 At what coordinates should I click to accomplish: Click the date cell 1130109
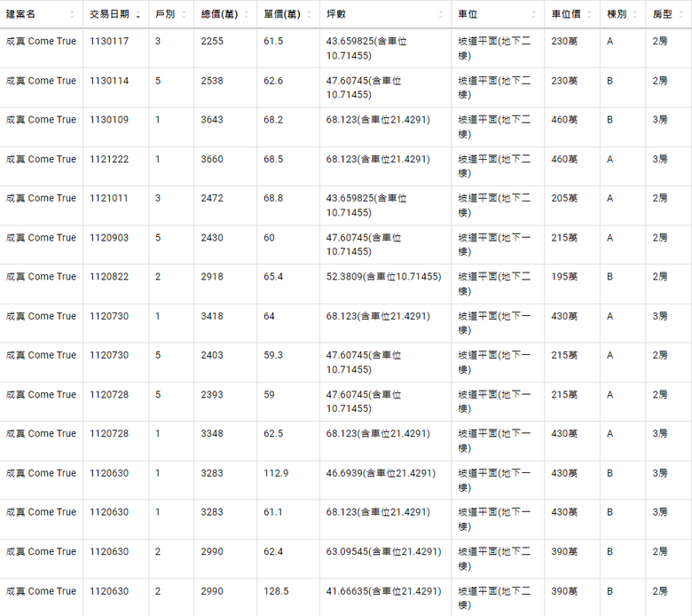click(x=109, y=120)
